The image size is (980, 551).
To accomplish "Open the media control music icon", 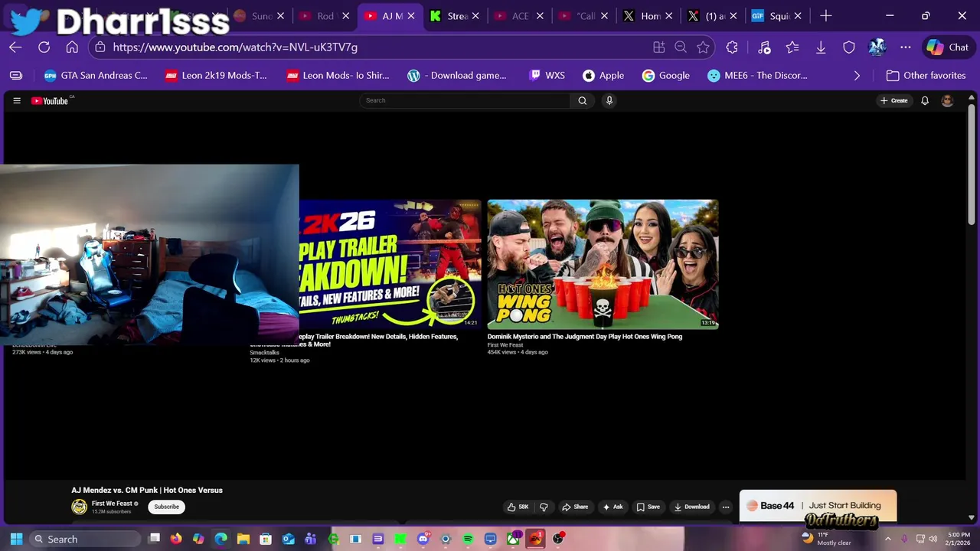I will pos(764,47).
